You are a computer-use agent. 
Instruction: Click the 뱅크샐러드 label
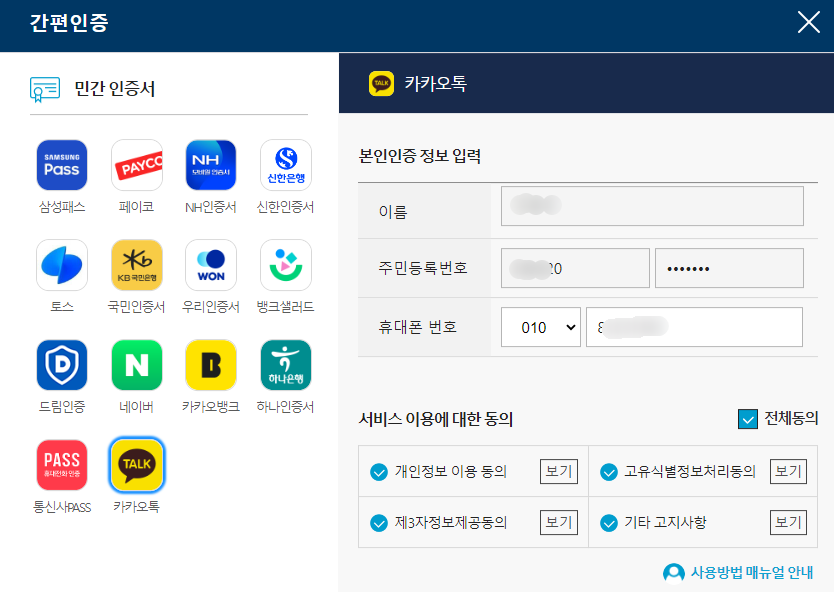[286, 307]
